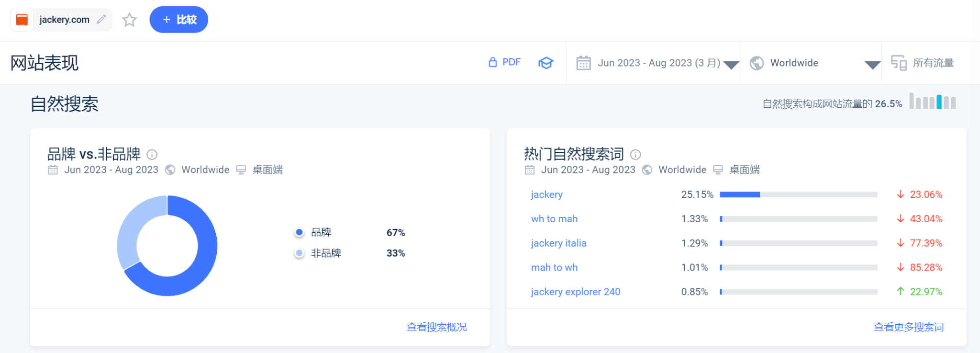Viewport: 980px width, 353px height.
Task: Click the 26.5% organic share text
Action: click(889, 104)
